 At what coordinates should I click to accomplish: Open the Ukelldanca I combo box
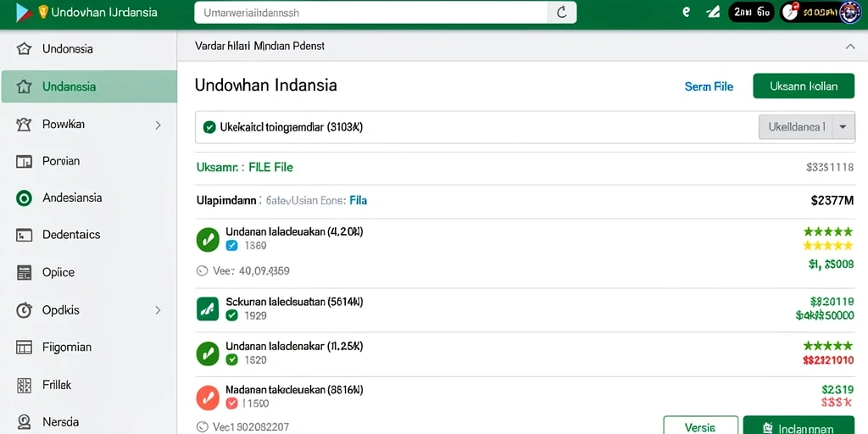coord(806,127)
